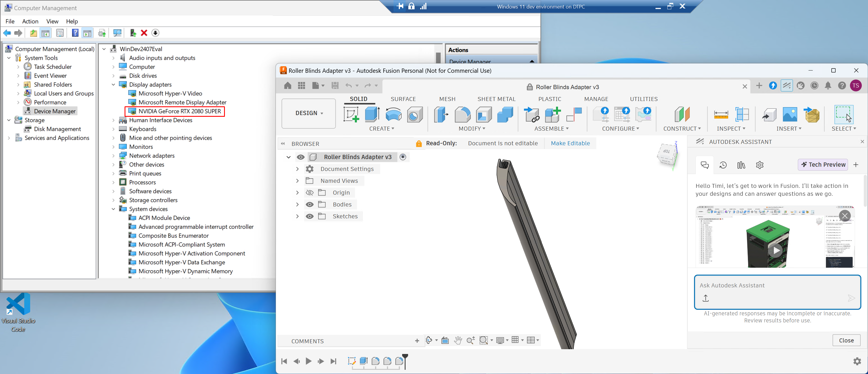Click Ask Autodesk Assistant input field
Image resolution: width=868 pixels, height=374 pixels.
[x=777, y=292]
